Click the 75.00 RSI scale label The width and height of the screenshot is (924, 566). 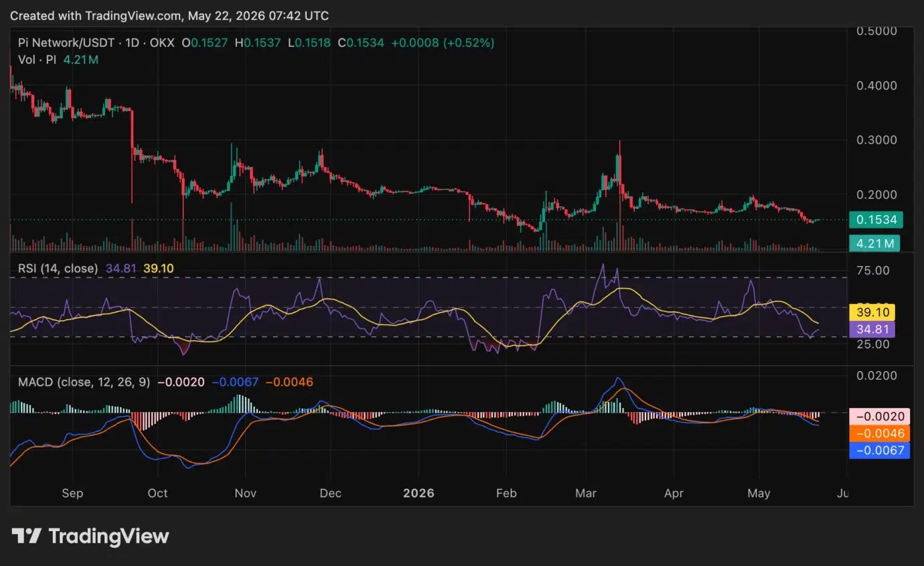click(874, 270)
